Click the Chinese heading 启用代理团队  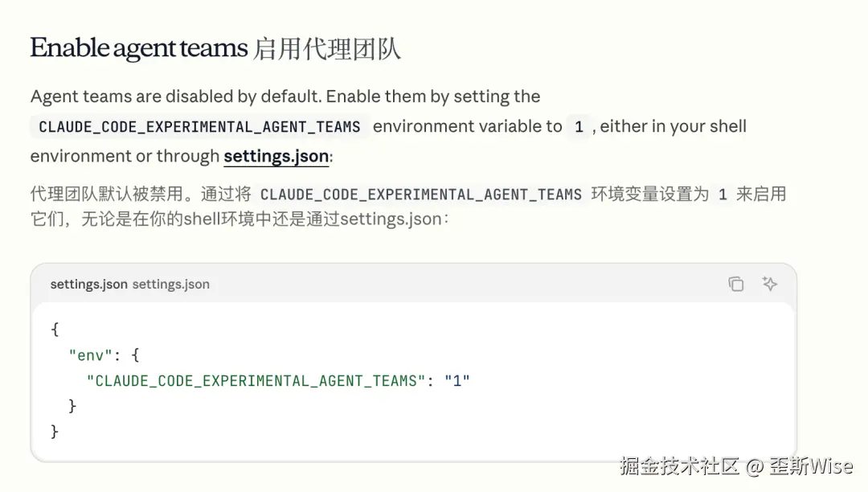[326, 49]
